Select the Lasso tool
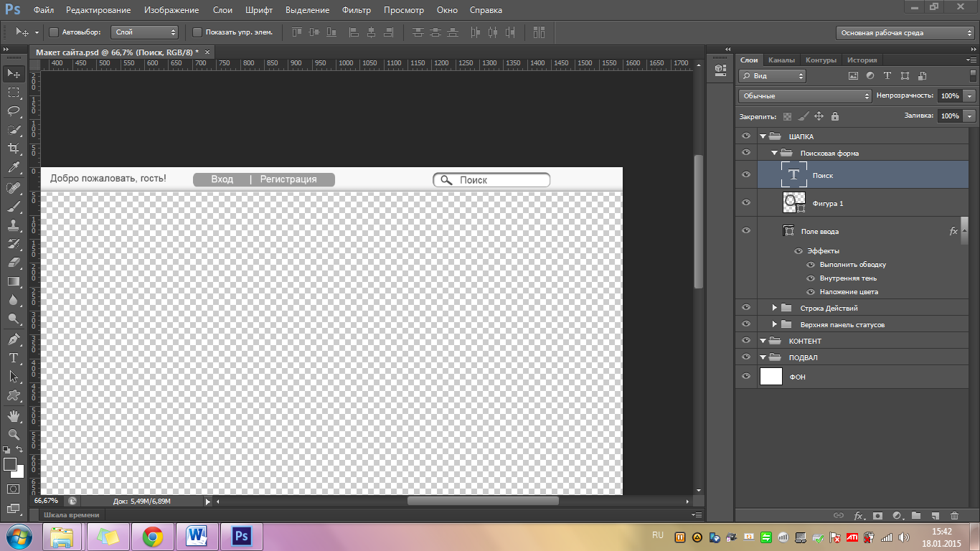The image size is (980, 551). 14,111
